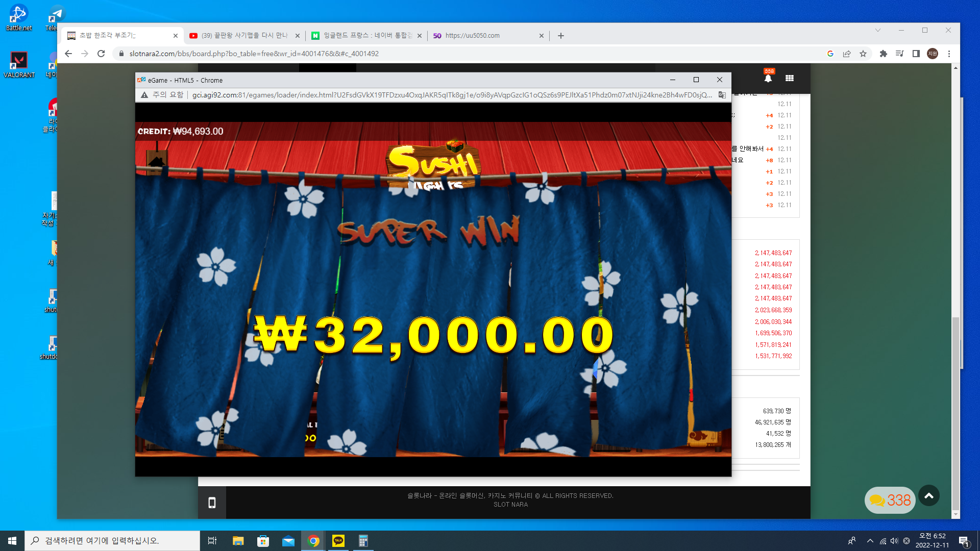Open the network icon in system tray
The width and height of the screenshot is (980, 551).
click(883, 541)
